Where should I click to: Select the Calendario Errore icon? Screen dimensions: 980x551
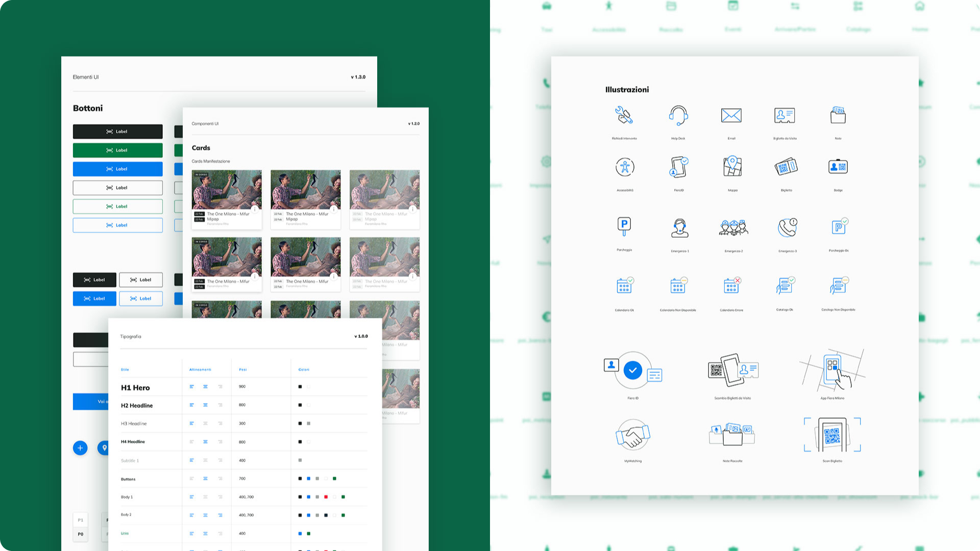[x=732, y=285]
